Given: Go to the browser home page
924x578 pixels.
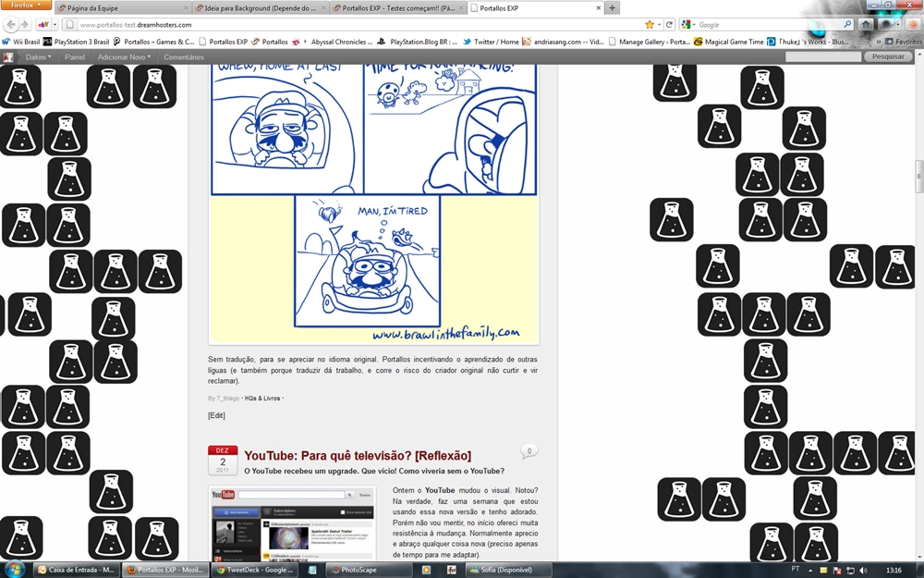Looking at the screenshot, I should click(x=866, y=25).
